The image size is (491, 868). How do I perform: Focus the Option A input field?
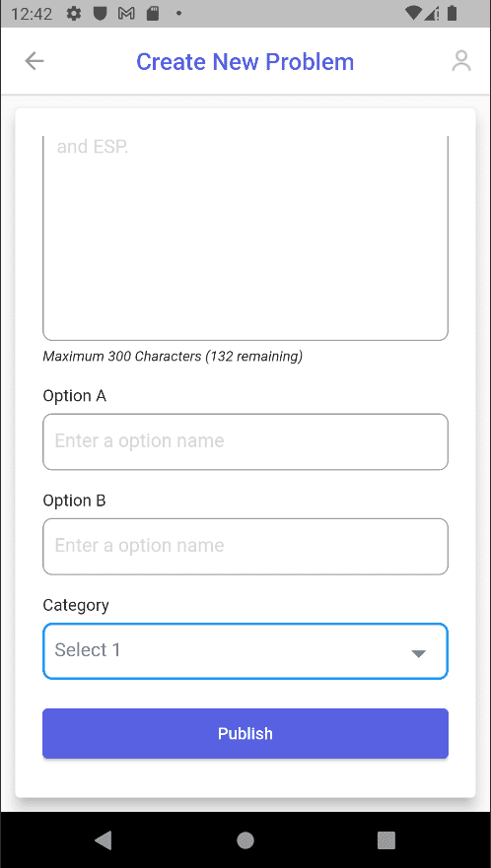point(245,441)
